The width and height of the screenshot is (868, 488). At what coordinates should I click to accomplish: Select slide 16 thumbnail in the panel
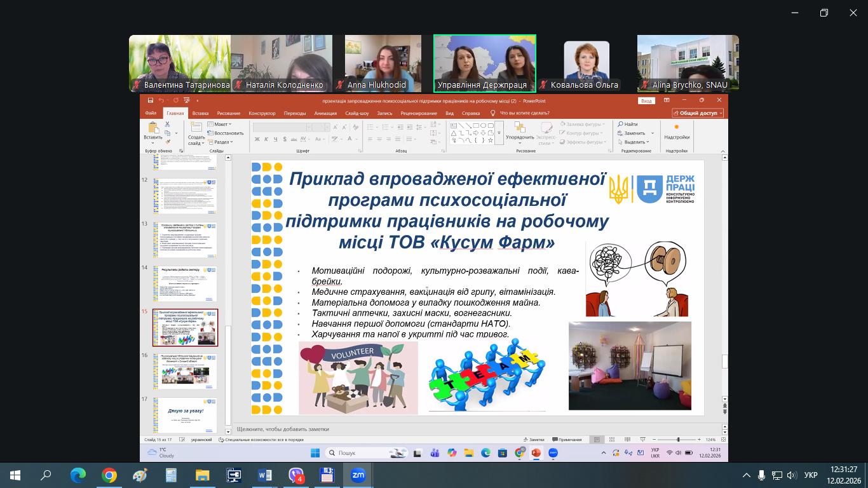(185, 371)
